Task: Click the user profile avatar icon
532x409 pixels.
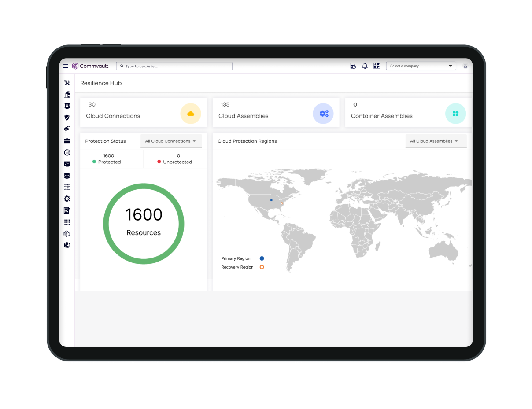Action: [x=465, y=66]
